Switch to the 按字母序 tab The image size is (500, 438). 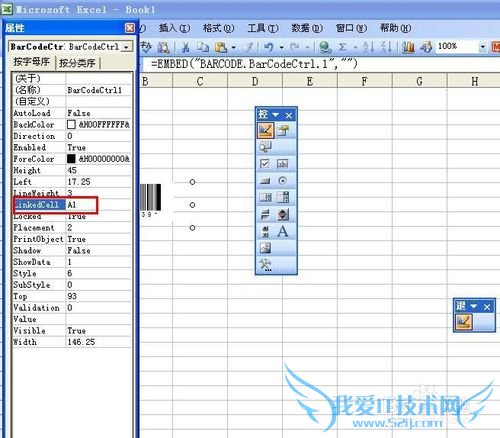(x=32, y=62)
